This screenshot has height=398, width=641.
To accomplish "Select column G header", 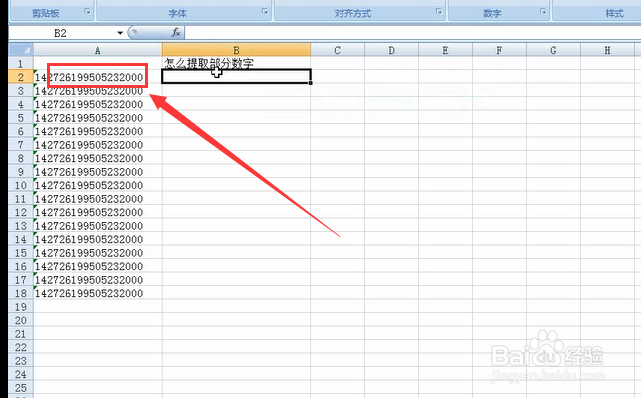I will tap(553, 50).
